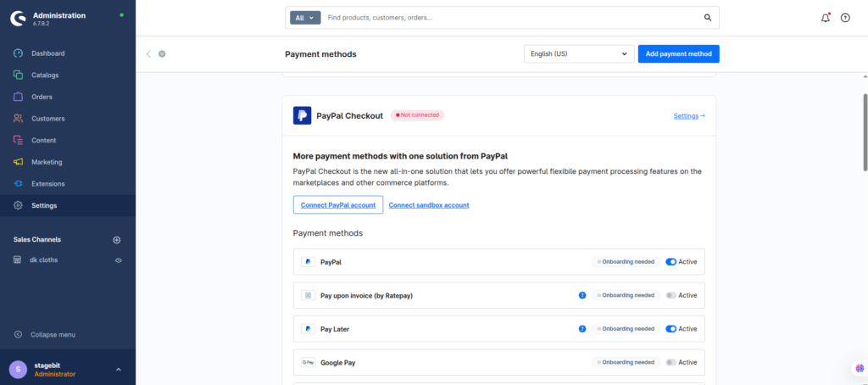Click Connect sandbox account link
Viewport: 868px width, 385px height.
429,205
